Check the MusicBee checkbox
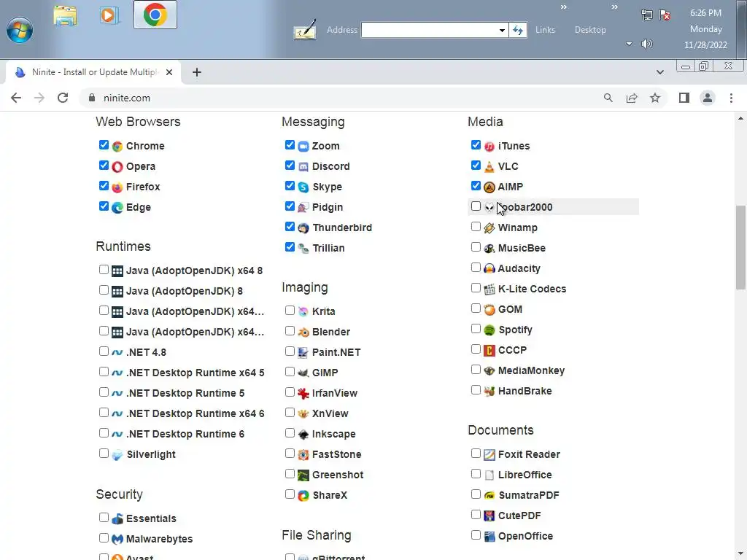 [x=476, y=247]
